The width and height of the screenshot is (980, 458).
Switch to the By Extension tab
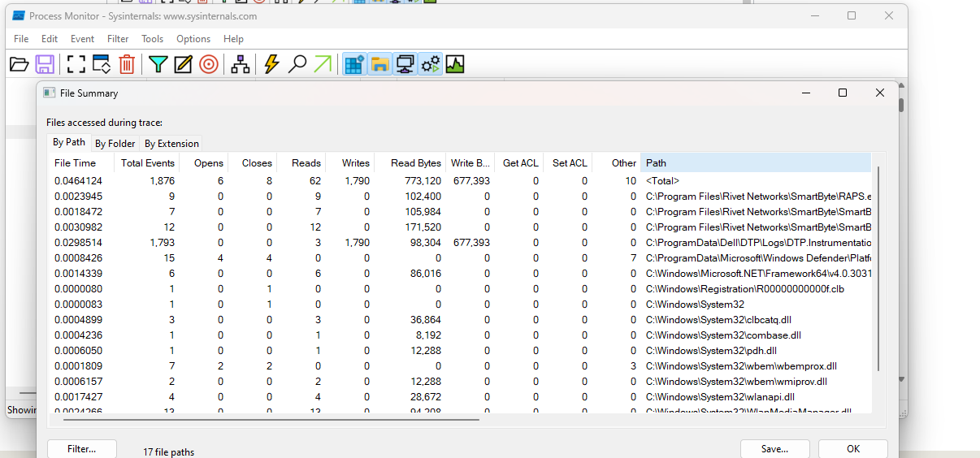(x=171, y=144)
